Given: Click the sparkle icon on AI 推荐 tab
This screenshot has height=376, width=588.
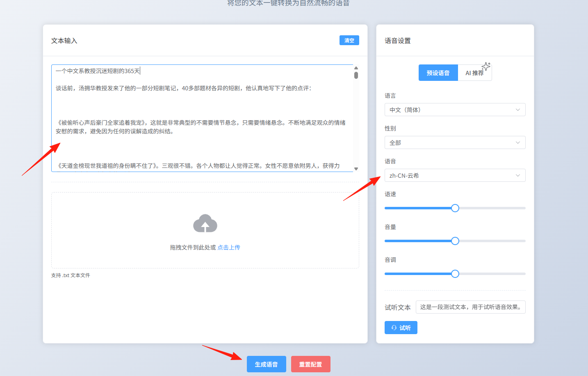Looking at the screenshot, I should [486, 66].
